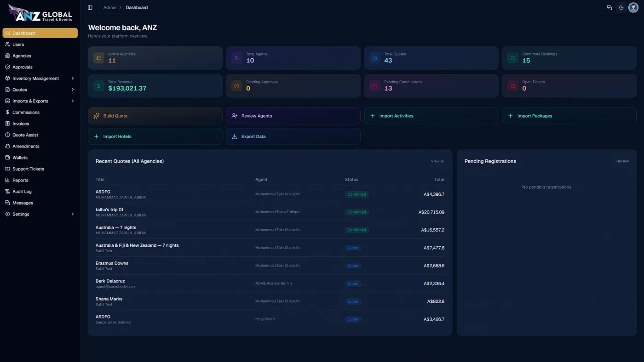The height and width of the screenshot is (362, 644).
Task: Click ACME Agency Admin agent name
Action: (x=274, y=283)
